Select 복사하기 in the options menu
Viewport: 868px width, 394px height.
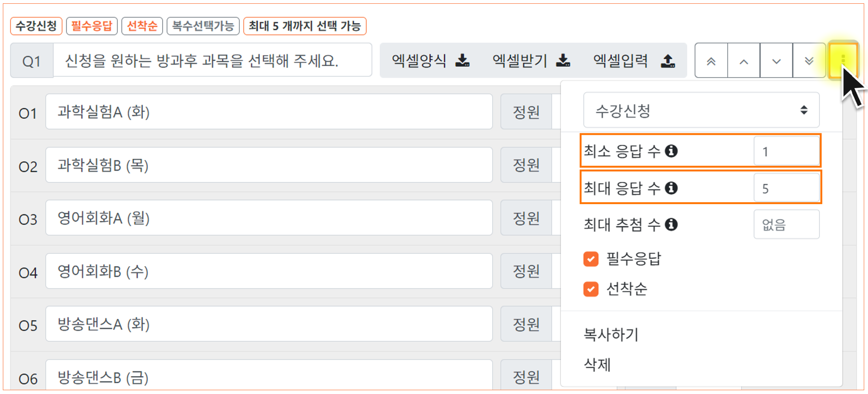pyautogui.click(x=611, y=335)
